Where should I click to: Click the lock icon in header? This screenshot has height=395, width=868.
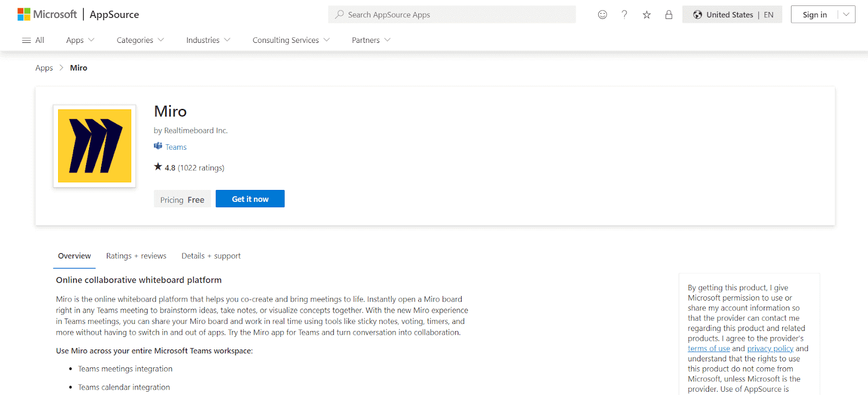(x=669, y=15)
